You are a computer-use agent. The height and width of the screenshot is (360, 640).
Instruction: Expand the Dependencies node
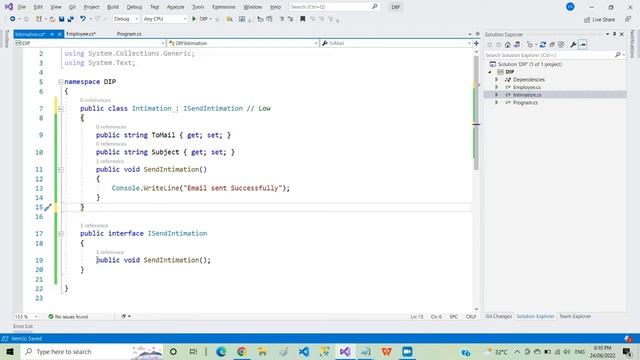pyautogui.click(x=497, y=80)
